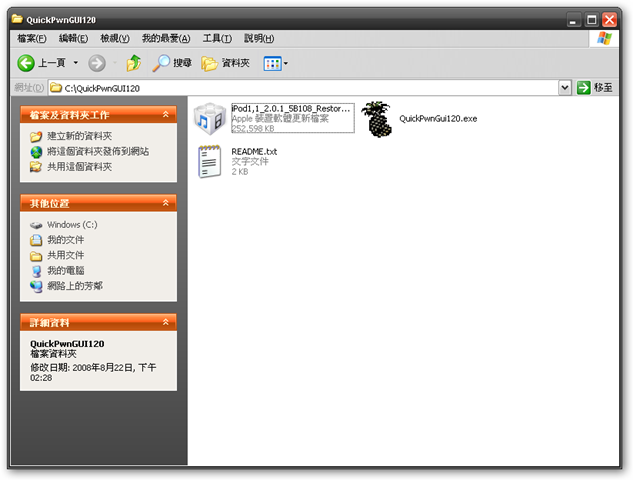Viewport: 633px width, 480px height.
Task: Click the globe publish-to-web icon
Action: 36,152
